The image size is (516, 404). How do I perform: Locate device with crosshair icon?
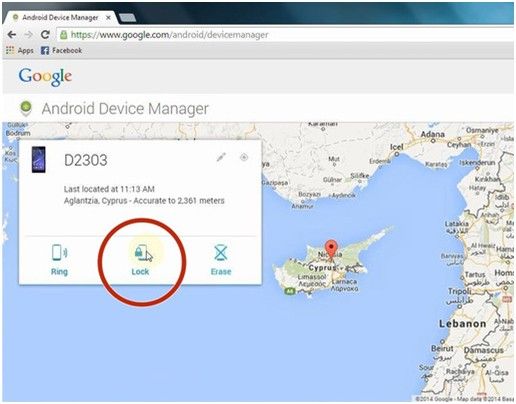click(244, 157)
